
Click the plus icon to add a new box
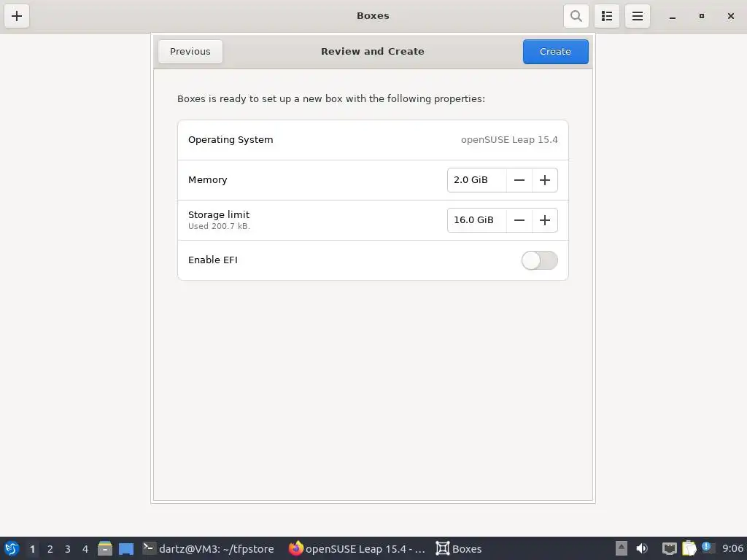coord(17,16)
